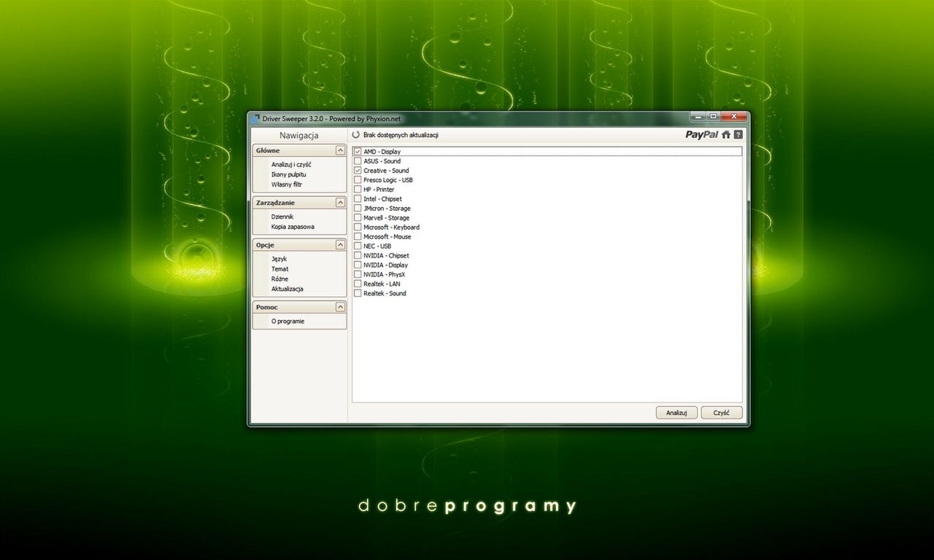Check the NVIDIA - PhysX checkbox
Image resolution: width=934 pixels, height=560 pixels.
358,275
